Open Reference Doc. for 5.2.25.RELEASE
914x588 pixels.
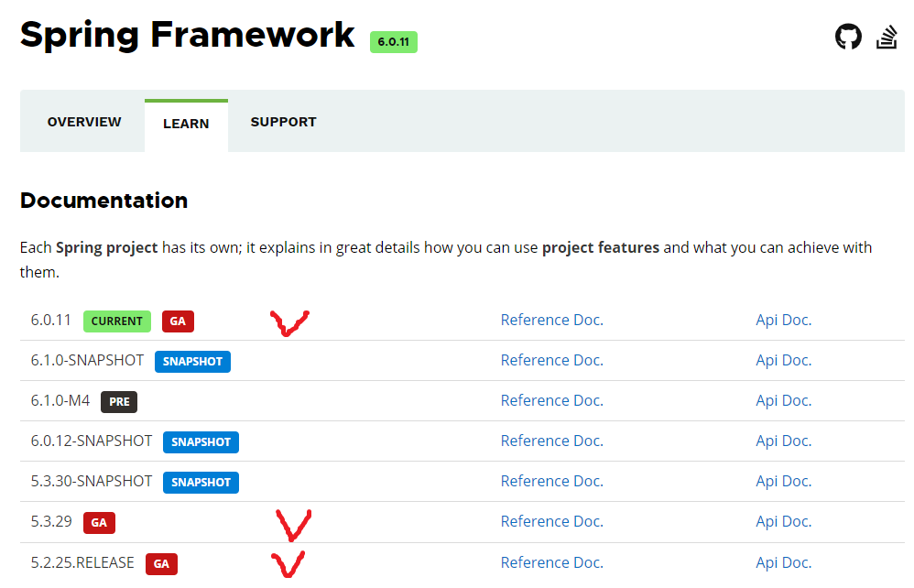(551, 562)
